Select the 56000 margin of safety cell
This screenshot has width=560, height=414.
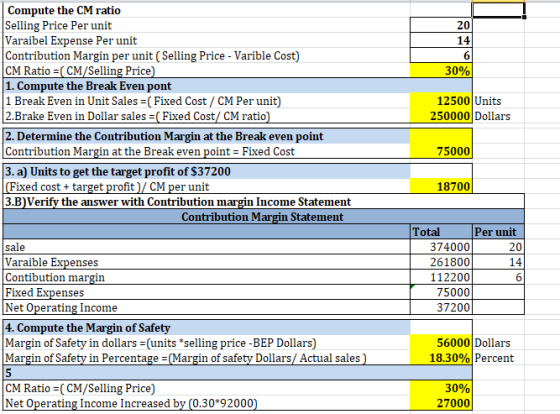[x=441, y=343]
